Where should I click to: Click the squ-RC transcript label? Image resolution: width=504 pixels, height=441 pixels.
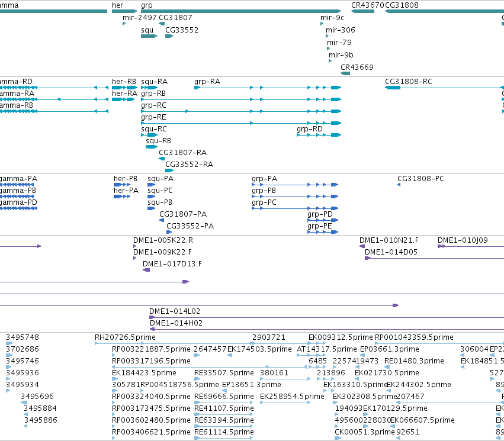coord(154,129)
